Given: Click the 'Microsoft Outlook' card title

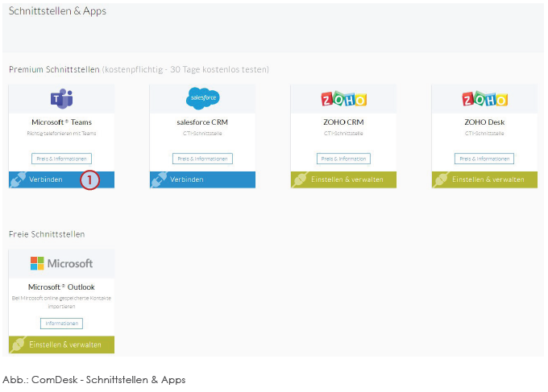Looking at the screenshot, I should pos(61,287).
